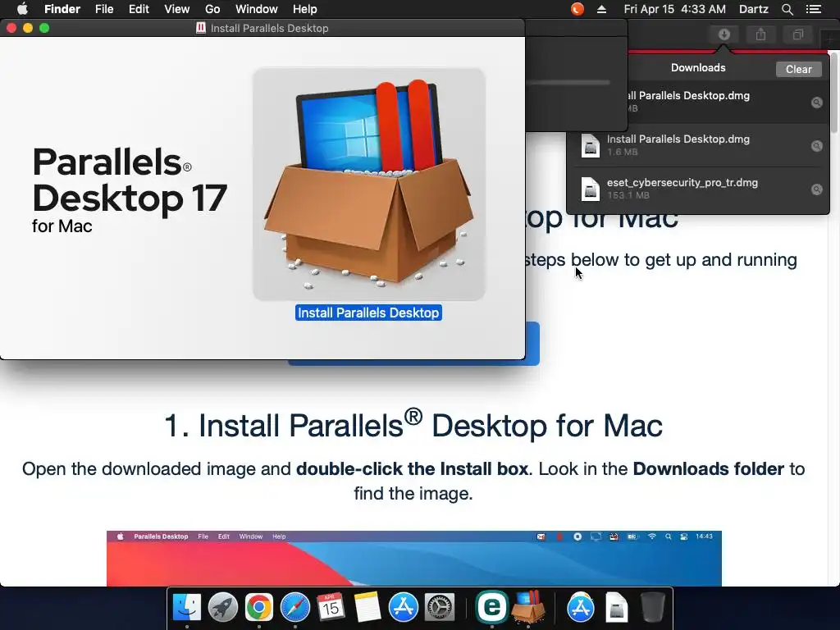840x630 pixels.
Task: Launch Google Chrome from the Dock
Action: 258,608
